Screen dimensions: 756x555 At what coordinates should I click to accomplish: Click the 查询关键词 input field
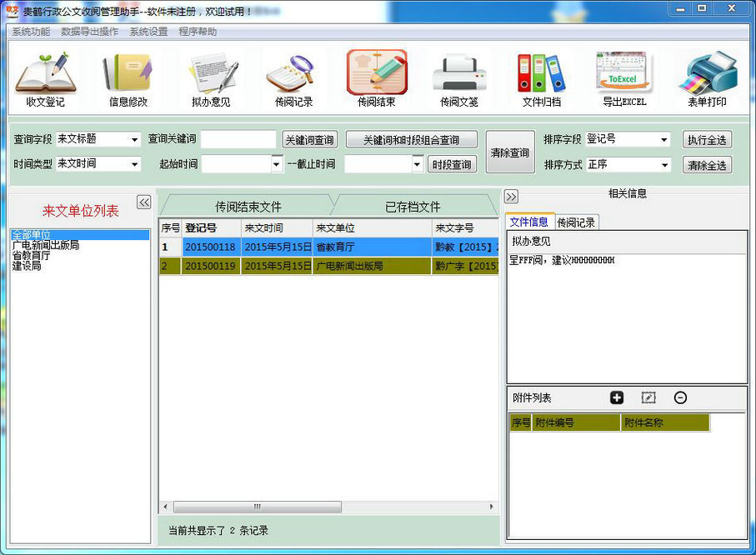238,140
